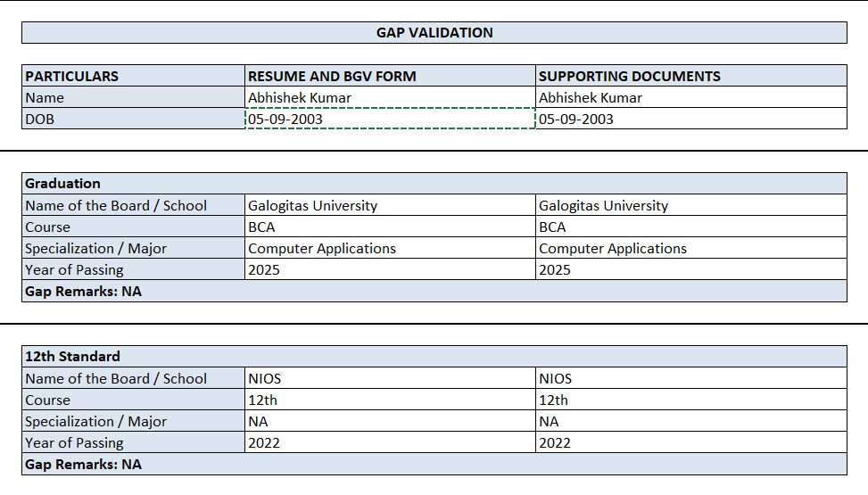Click the Gap Remarks row under Graduation
The height and width of the screenshot is (495, 868).
(x=434, y=291)
